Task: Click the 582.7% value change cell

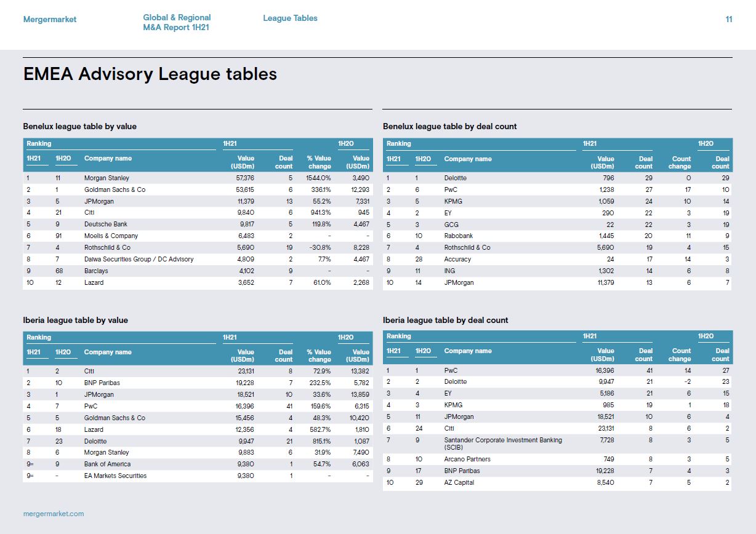Action: click(319, 429)
